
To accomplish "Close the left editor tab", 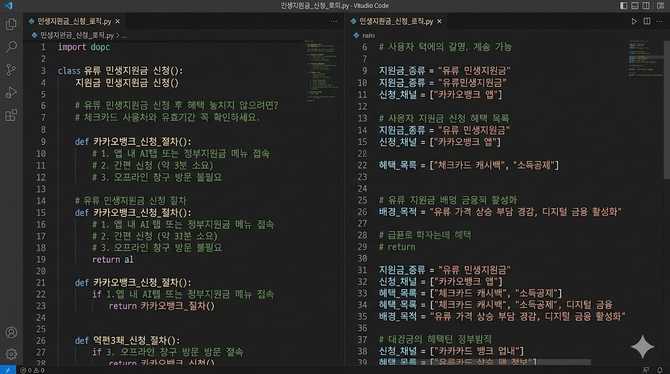I will click(x=118, y=21).
